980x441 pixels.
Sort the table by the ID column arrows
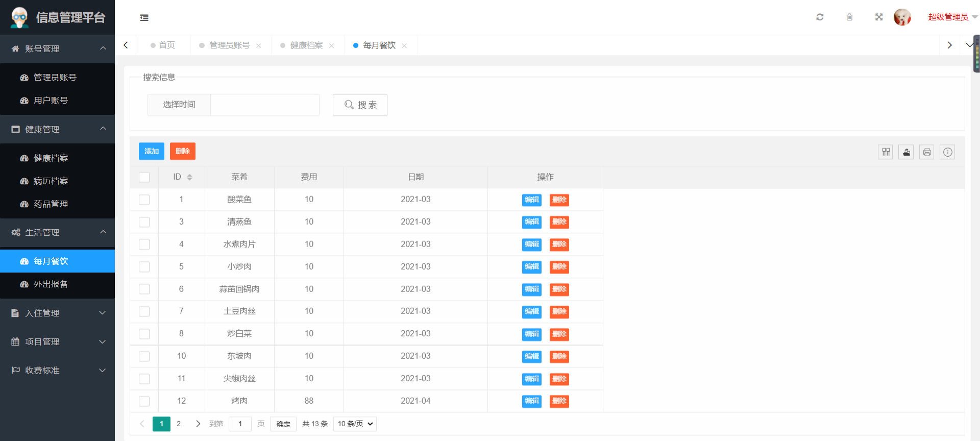(189, 177)
